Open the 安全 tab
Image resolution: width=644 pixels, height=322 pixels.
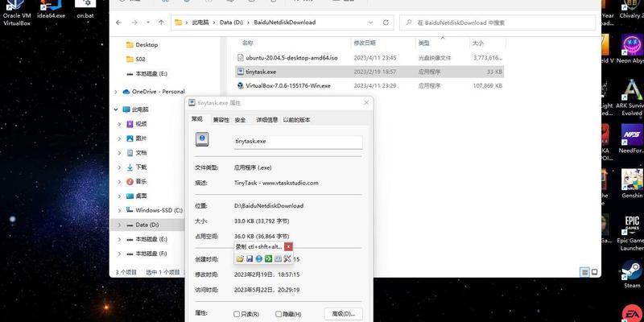pyautogui.click(x=240, y=120)
